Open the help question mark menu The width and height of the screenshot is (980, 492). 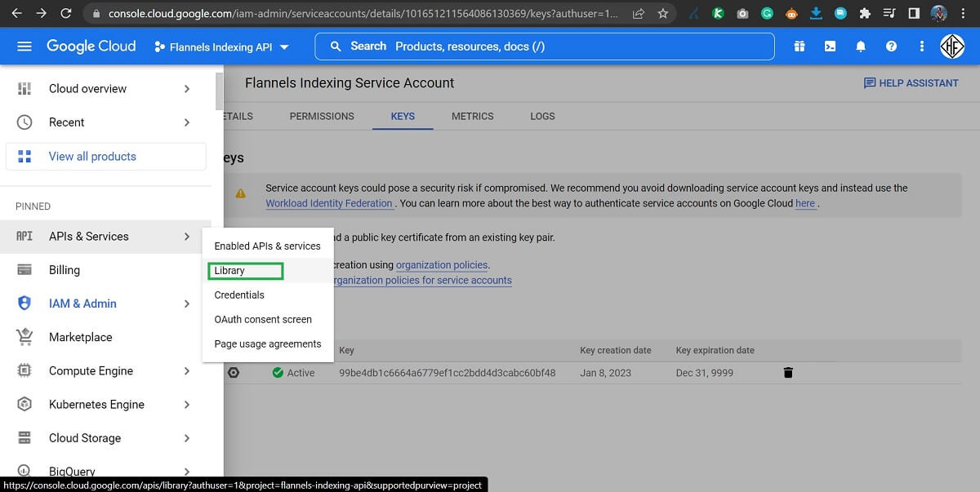pyautogui.click(x=891, y=47)
